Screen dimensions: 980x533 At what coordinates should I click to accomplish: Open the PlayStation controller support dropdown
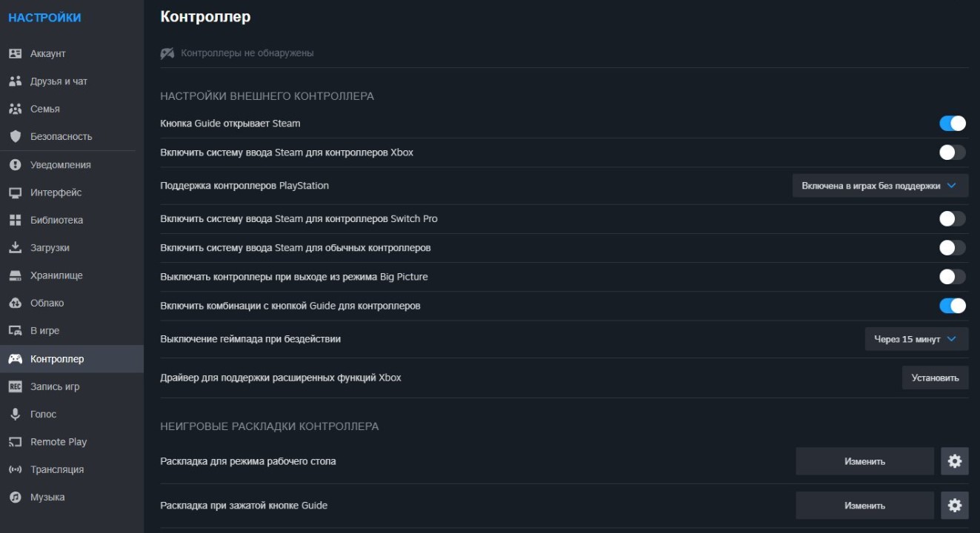pyautogui.click(x=880, y=186)
